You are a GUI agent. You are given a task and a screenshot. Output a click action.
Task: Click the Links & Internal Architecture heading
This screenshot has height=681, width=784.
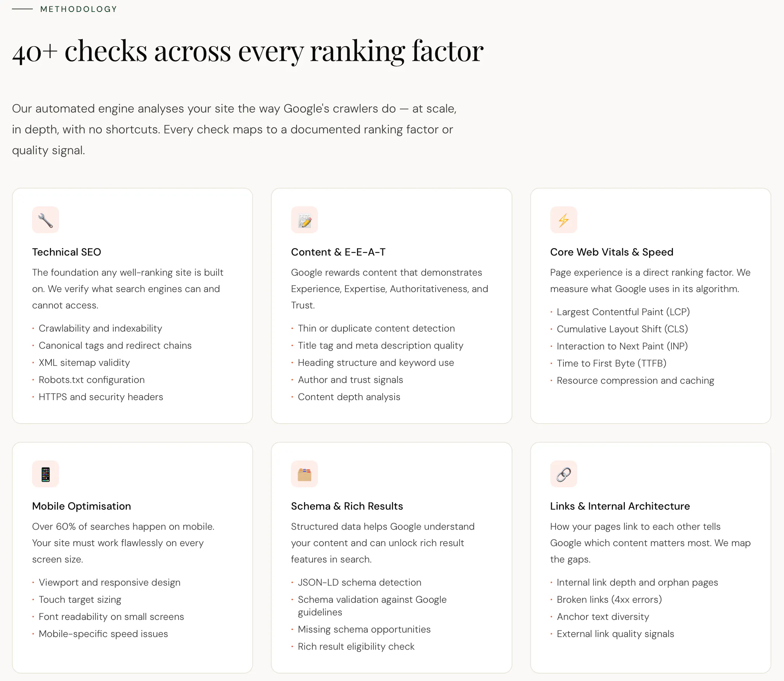(x=620, y=506)
